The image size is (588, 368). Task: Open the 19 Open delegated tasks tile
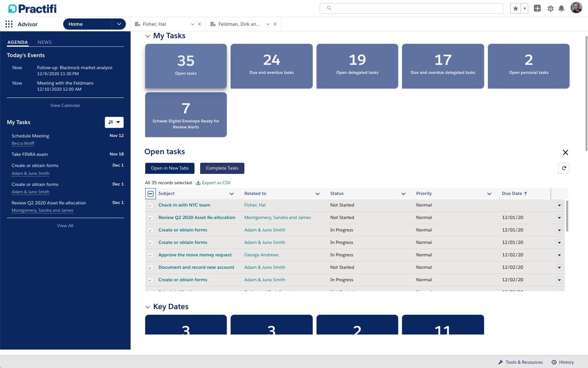click(357, 66)
